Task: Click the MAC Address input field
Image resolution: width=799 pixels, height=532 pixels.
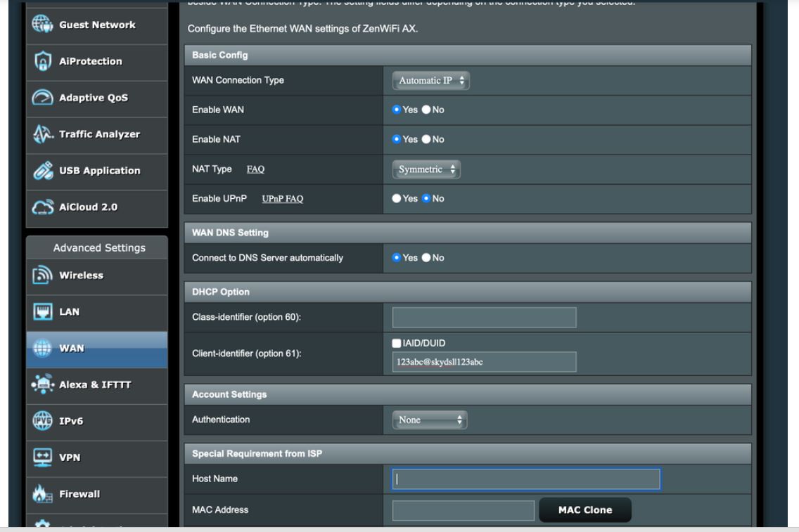Action: click(464, 510)
